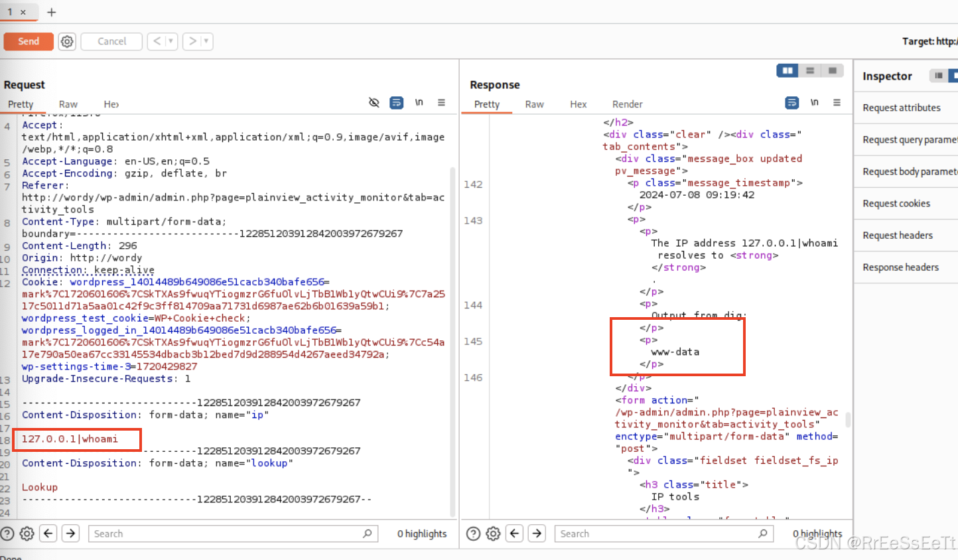
Task: Go to previous request in history
Action: (x=157, y=41)
